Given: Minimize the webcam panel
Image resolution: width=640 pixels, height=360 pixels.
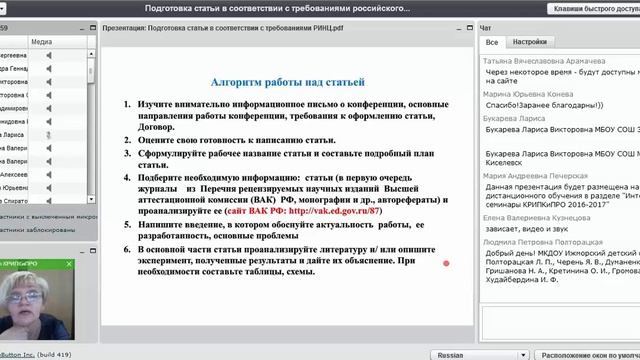Looking at the screenshot, I should [82, 251].
